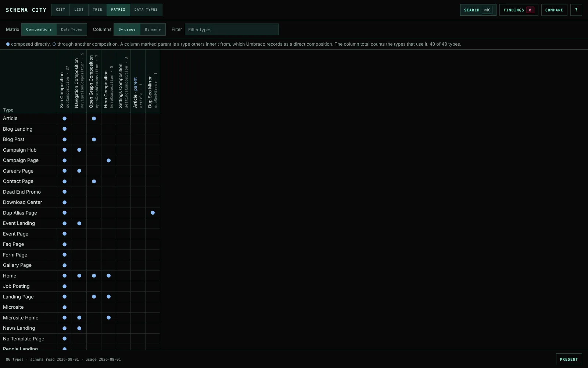Open the Tree view tab
The image size is (588, 368).
tap(97, 10)
